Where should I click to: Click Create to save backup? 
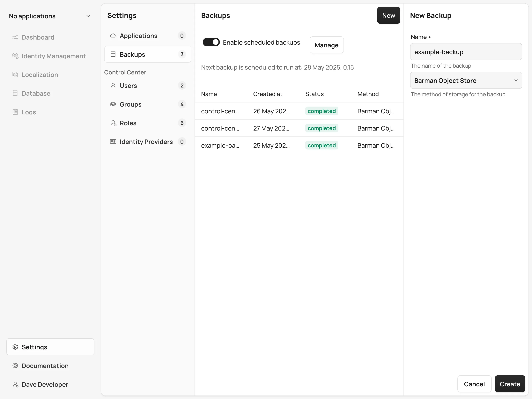(510, 384)
